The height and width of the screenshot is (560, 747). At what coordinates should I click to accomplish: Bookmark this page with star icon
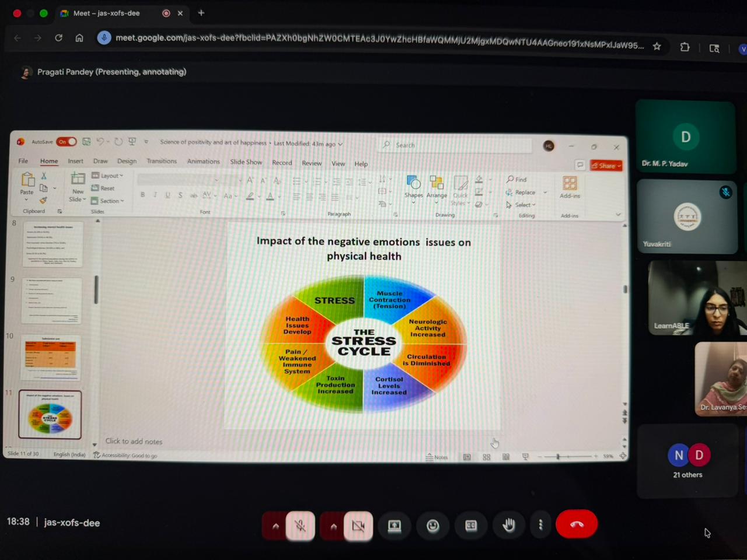(x=657, y=46)
